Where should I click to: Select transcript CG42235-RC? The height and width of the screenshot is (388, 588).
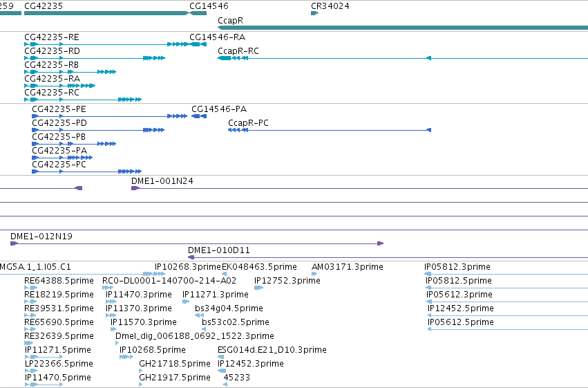83,100
